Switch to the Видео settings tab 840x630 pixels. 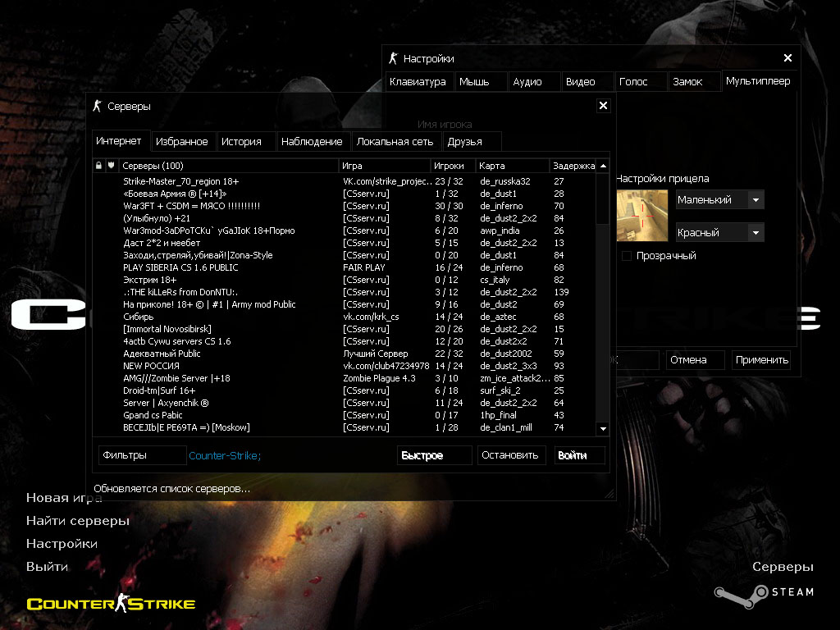coord(587,81)
